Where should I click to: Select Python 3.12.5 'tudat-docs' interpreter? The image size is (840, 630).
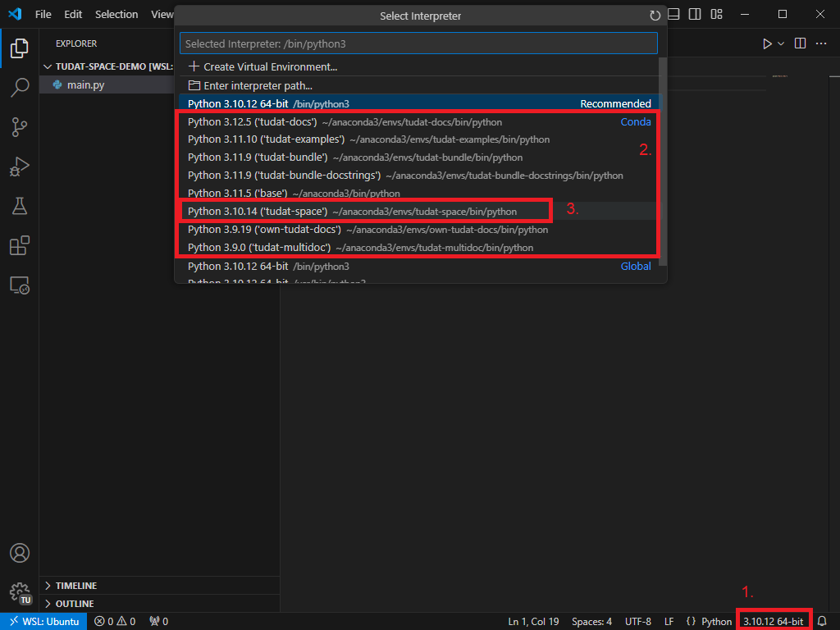[x=420, y=122]
